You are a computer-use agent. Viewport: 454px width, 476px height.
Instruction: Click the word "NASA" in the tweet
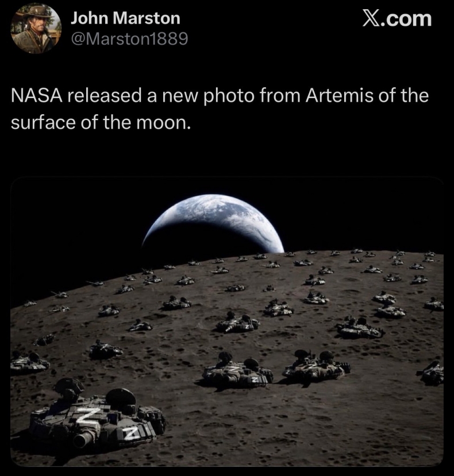point(37,95)
